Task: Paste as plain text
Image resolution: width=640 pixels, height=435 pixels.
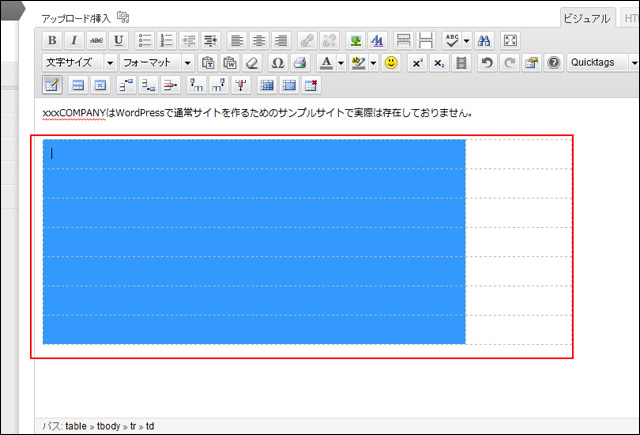Action: pos(208,63)
